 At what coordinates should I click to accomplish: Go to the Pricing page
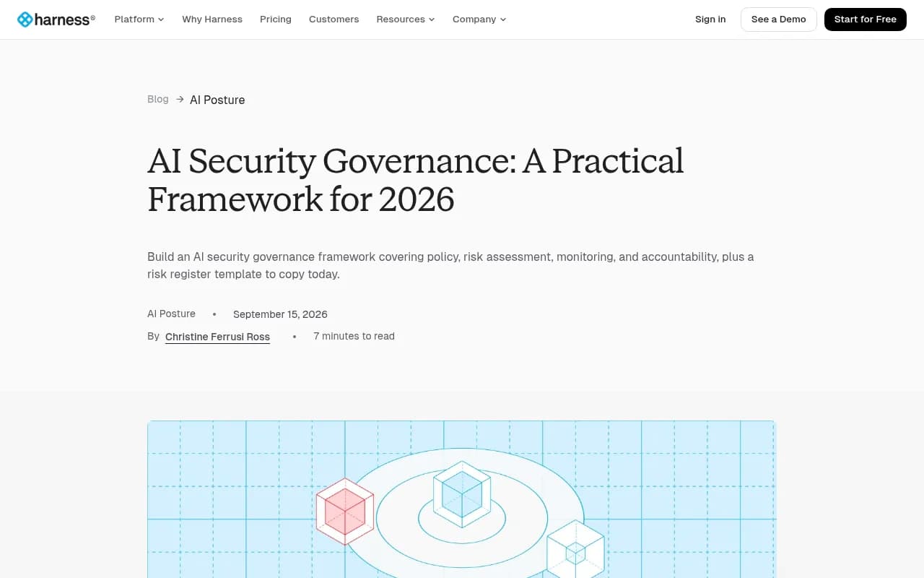(x=276, y=20)
